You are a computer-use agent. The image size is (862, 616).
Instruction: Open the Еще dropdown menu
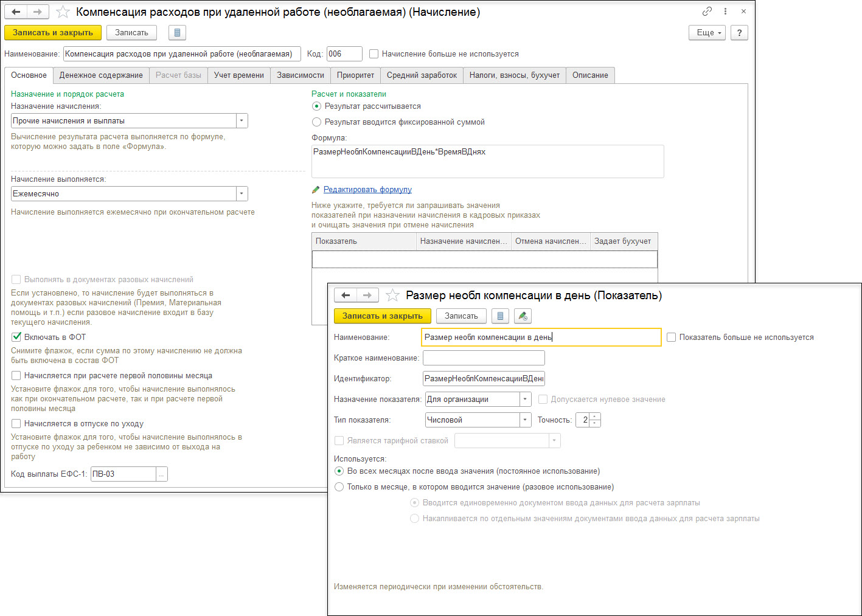click(707, 33)
